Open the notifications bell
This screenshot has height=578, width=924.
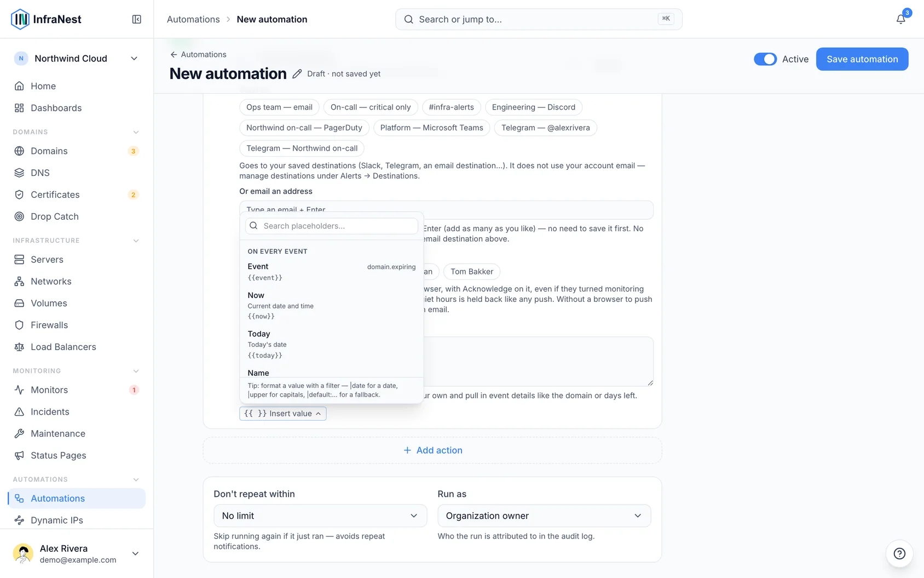coord(900,19)
